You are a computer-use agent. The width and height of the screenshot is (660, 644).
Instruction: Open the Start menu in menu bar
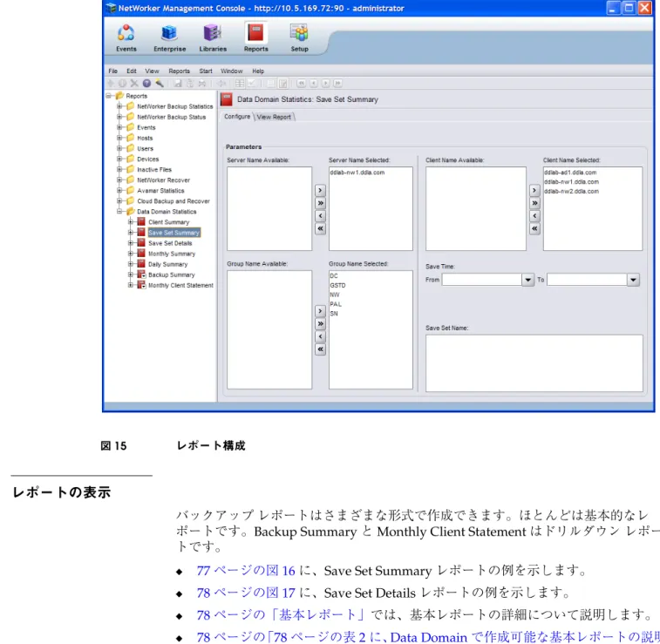pos(206,71)
